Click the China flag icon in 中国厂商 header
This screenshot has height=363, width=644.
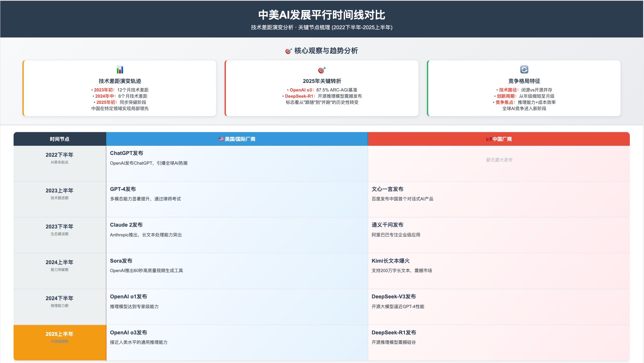489,139
